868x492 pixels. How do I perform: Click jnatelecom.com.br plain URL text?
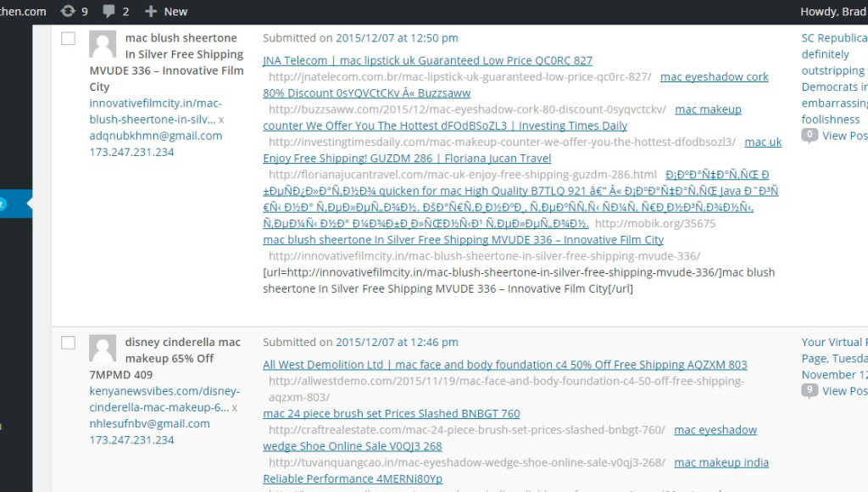[460, 76]
